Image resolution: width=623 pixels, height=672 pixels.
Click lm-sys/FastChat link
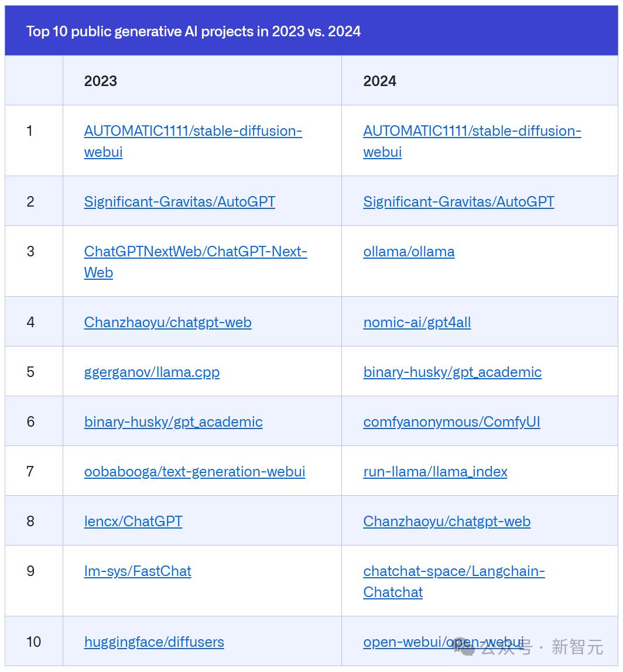(138, 571)
